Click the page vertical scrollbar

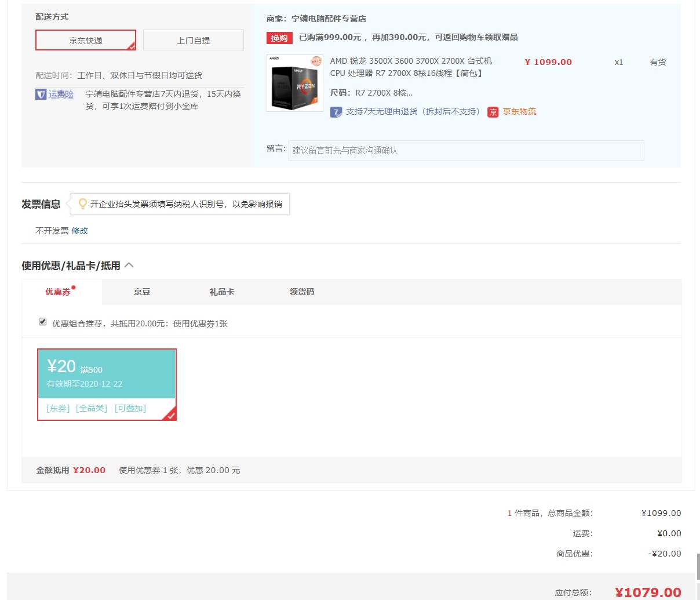coord(698,567)
